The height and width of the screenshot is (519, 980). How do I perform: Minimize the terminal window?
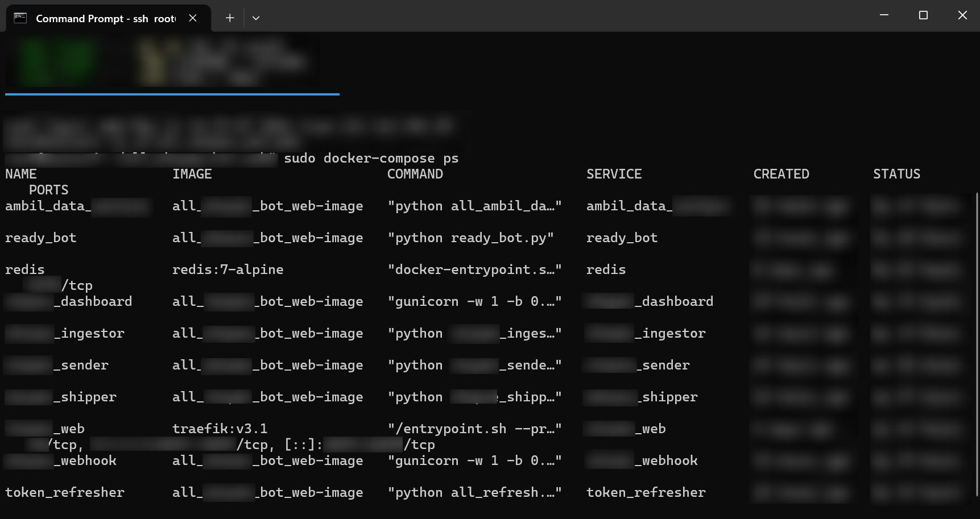point(884,15)
